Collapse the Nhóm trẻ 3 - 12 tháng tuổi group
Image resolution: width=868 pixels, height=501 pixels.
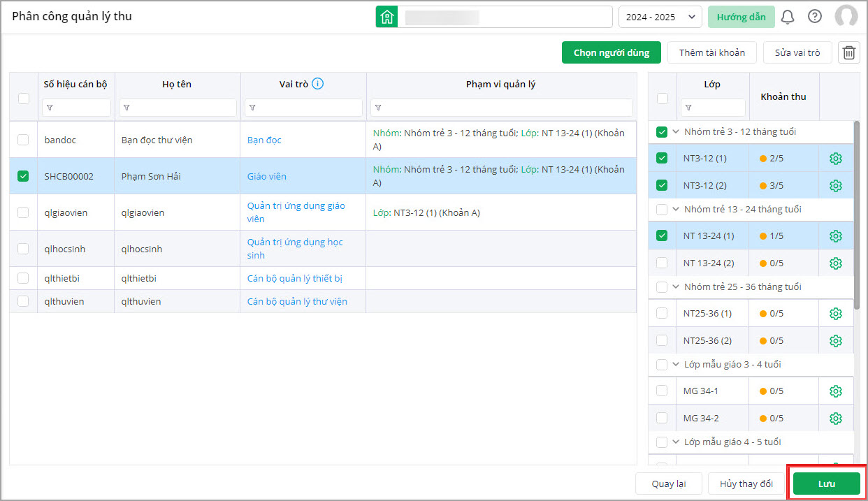pos(676,132)
